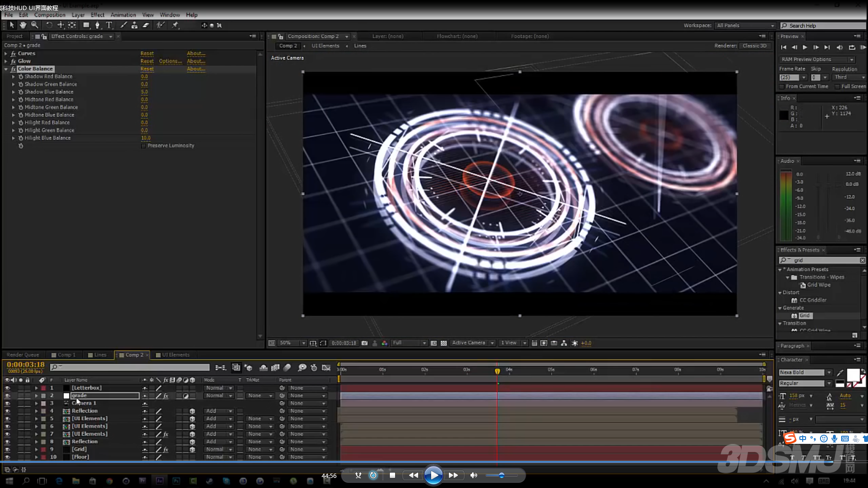Open the Effect menu
868x488 pixels.
coord(97,15)
